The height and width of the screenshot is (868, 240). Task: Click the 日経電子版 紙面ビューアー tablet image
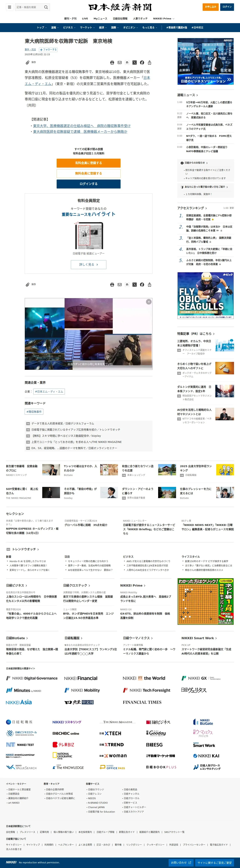coord(88,236)
